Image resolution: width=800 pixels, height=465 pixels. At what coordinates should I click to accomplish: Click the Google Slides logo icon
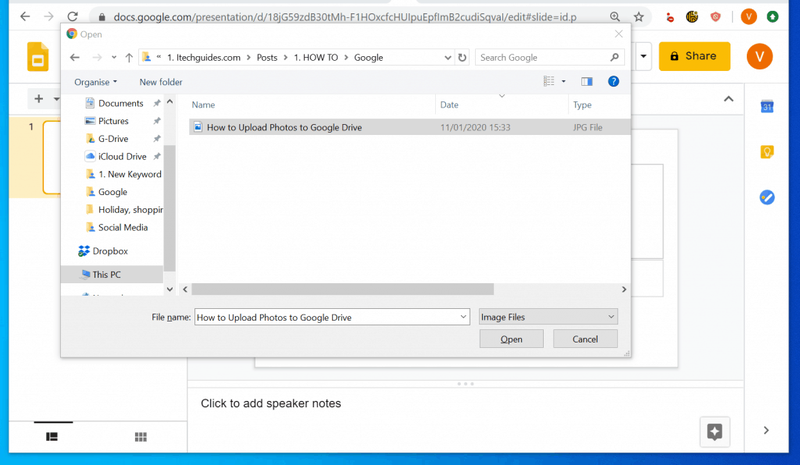pyautogui.click(x=38, y=57)
